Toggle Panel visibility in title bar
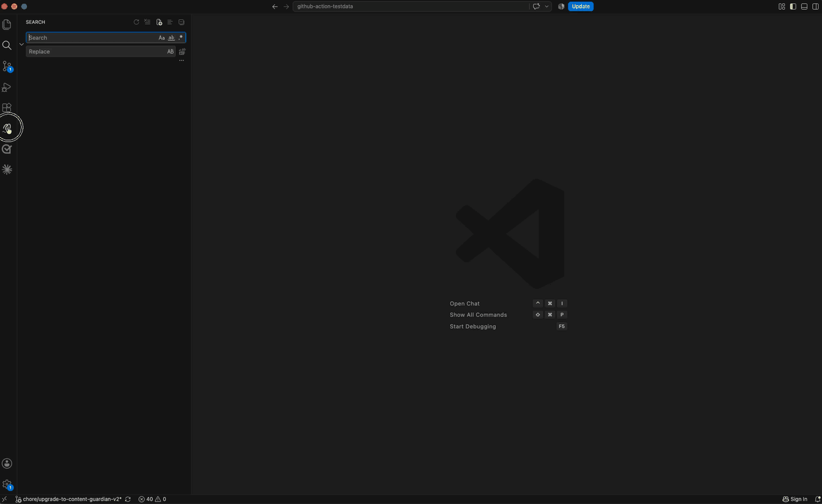 (804, 6)
